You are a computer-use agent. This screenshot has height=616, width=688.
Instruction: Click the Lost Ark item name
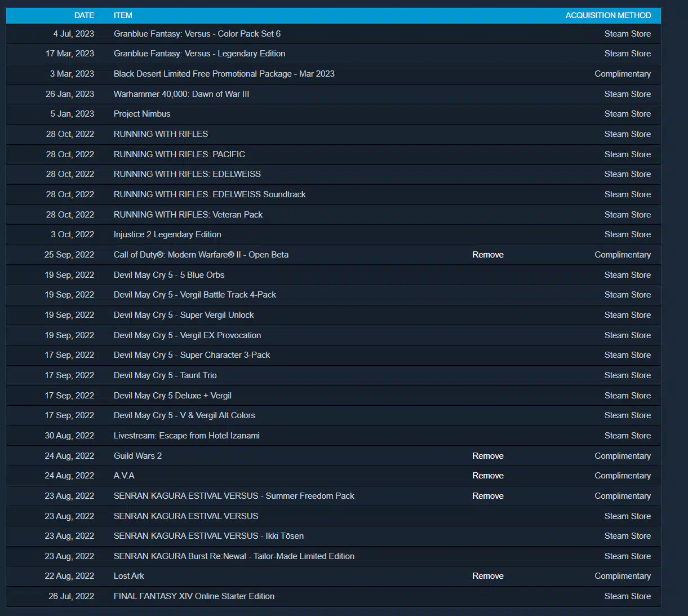pos(129,576)
